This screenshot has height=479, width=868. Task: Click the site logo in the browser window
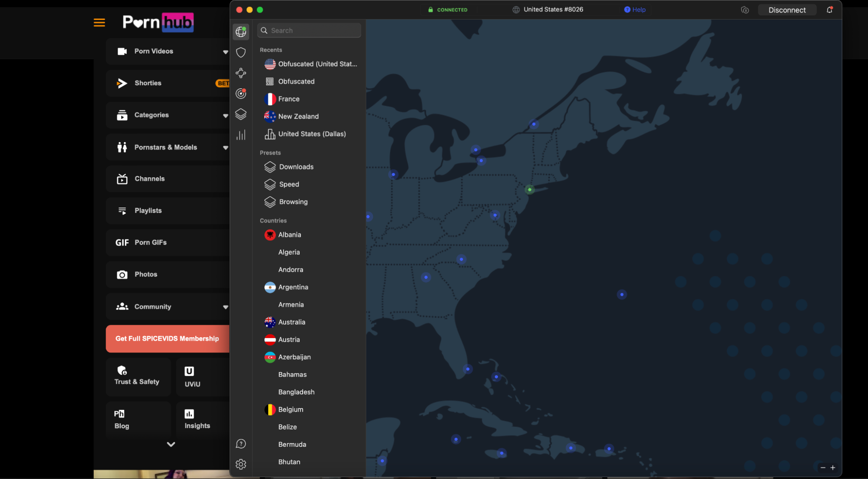158,22
